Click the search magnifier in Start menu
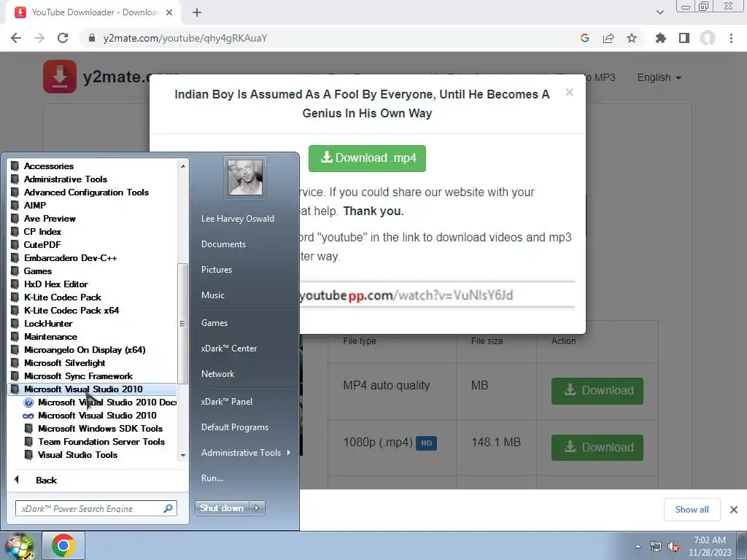 [x=168, y=508]
